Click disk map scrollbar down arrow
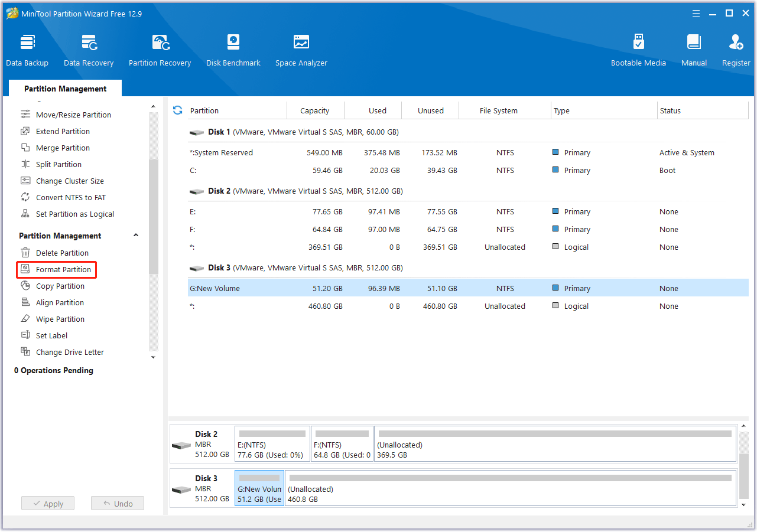The image size is (757, 532). coord(743,504)
